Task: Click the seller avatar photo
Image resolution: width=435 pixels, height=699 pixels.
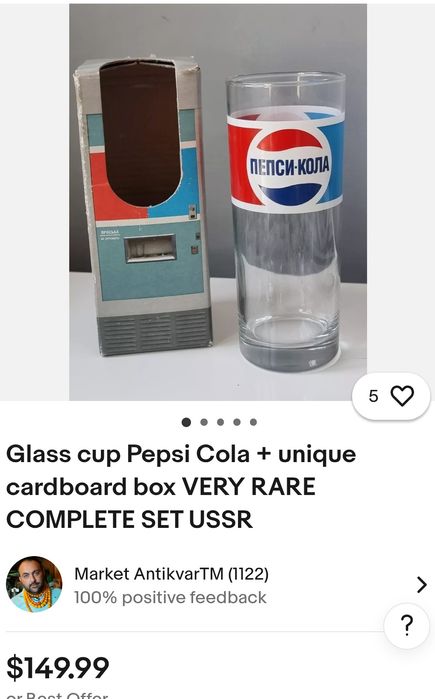Action: pos(34,584)
